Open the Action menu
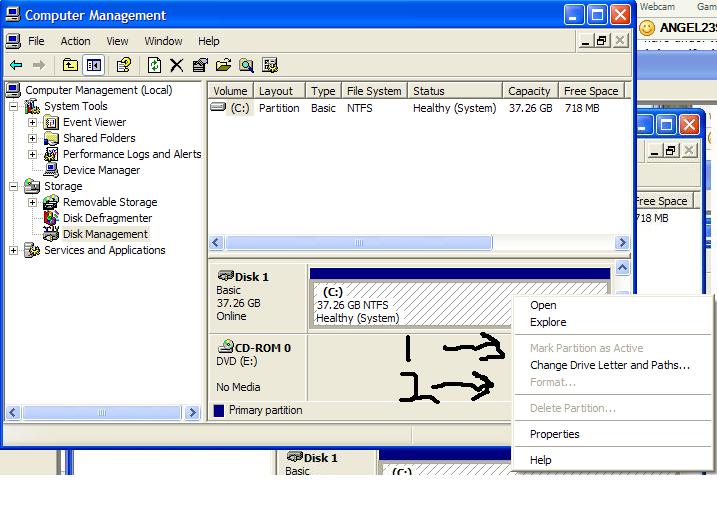The width and height of the screenshot is (717, 525). click(75, 41)
